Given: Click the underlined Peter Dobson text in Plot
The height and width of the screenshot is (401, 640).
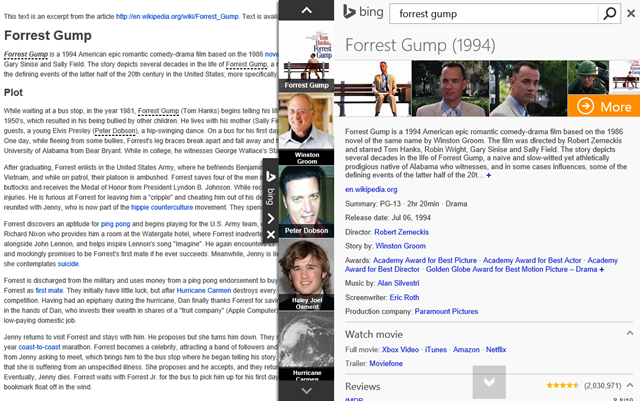Looking at the screenshot, I should pyautogui.click(x=115, y=131).
